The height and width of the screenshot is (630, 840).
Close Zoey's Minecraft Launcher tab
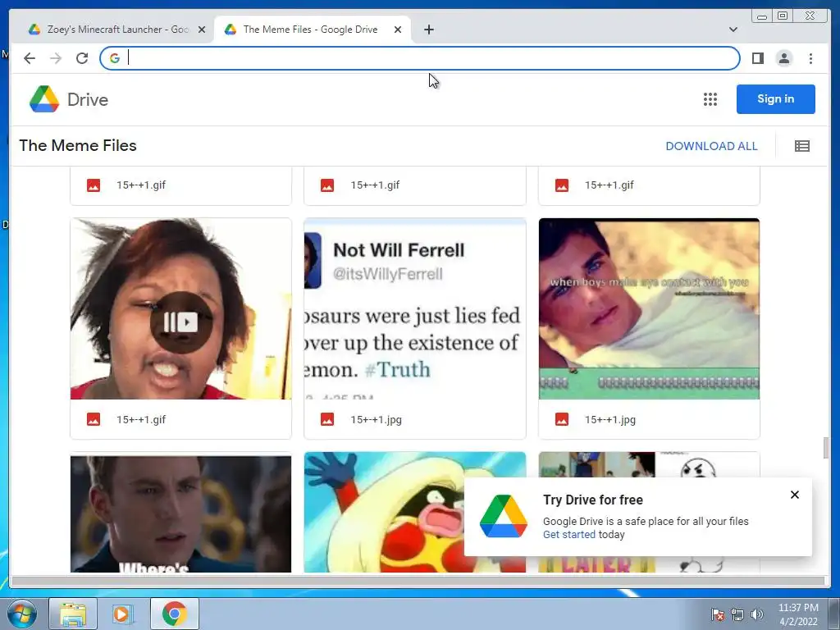click(x=202, y=30)
